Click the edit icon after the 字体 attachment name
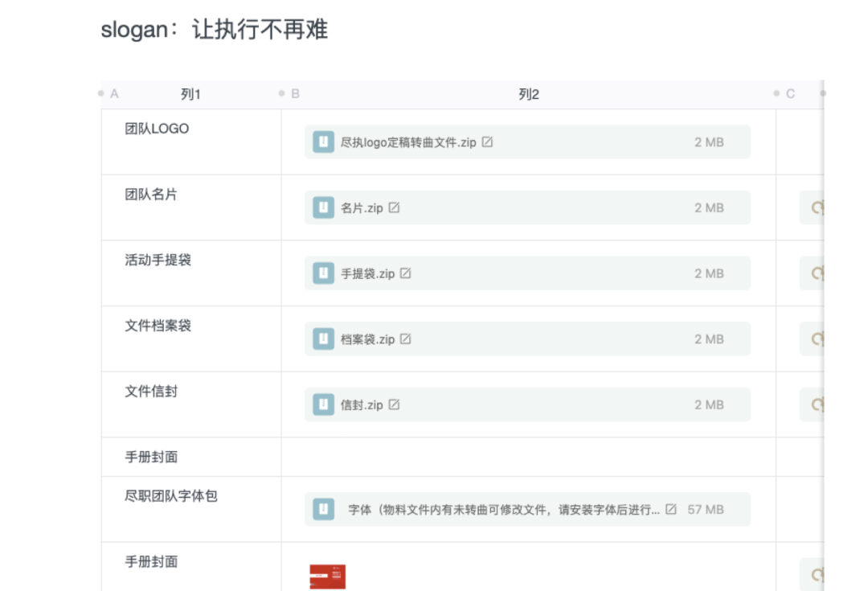Image resolution: width=868 pixels, height=591 pixels. click(x=669, y=509)
